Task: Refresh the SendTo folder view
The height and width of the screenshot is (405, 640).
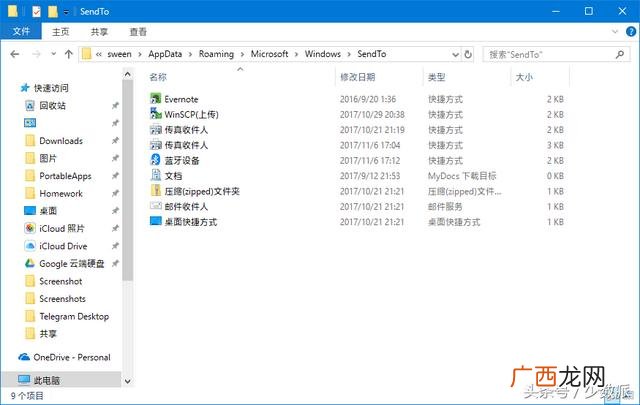Action: pos(468,54)
